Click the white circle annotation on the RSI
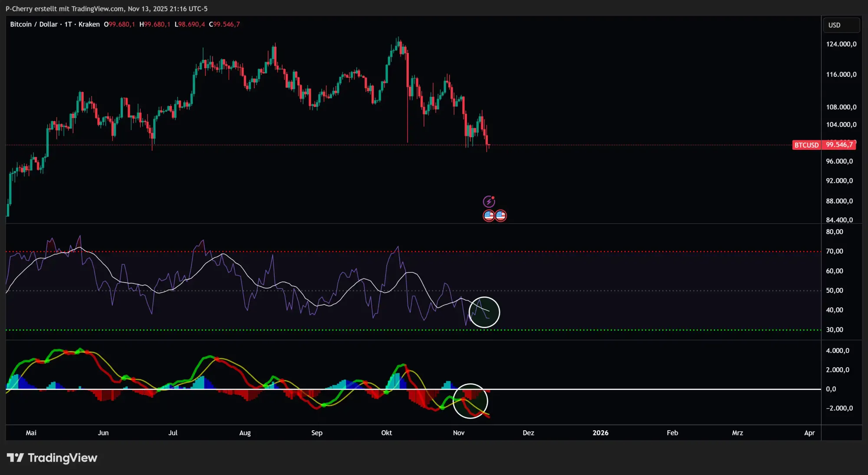Image resolution: width=868 pixels, height=475 pixels. [485, 312]
